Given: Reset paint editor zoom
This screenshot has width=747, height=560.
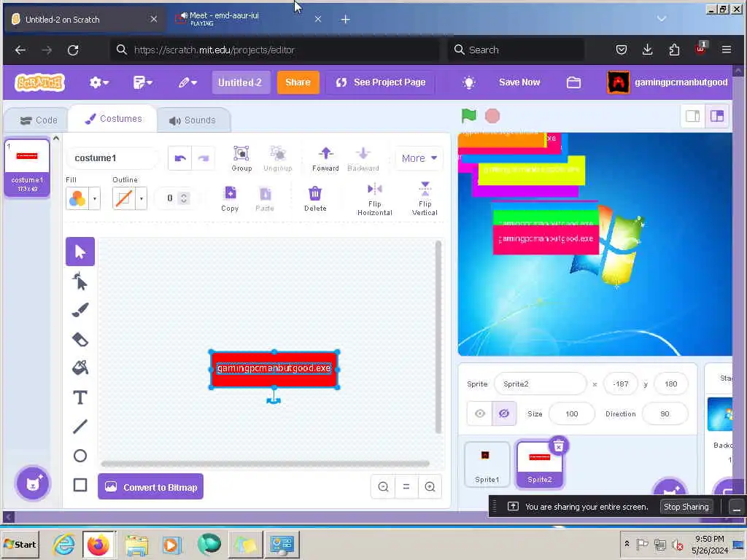Looking at the screenshot, I should pyautogui.click(x=406, y=486).
